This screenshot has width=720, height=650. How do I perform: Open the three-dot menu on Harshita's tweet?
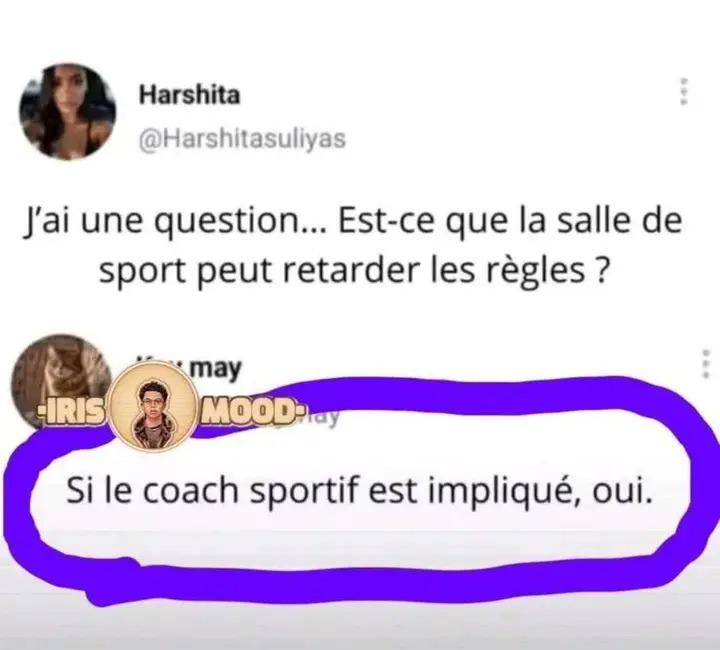[x=684, y=92]
